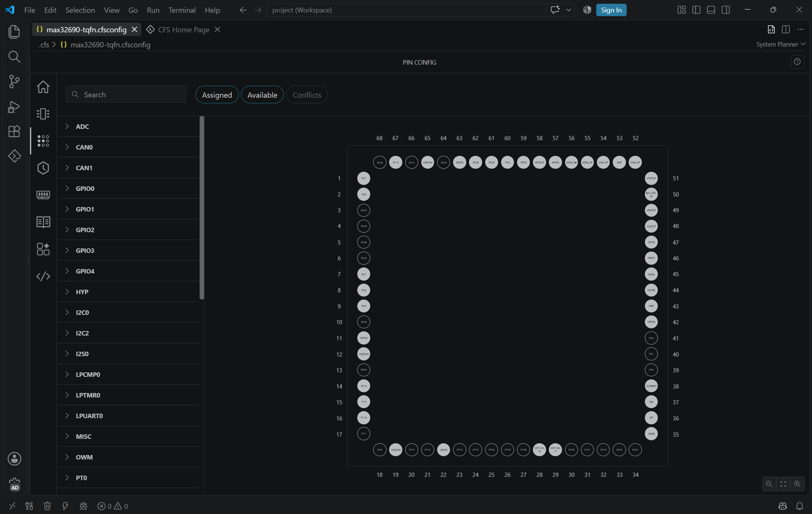
Task: Toggle the primary side bar
Action: click(696, 10)
